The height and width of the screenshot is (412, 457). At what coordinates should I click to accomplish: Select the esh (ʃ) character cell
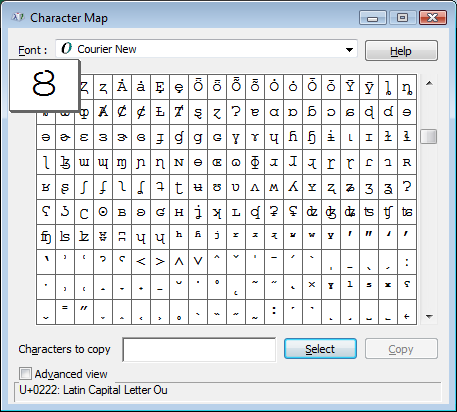point(84,187)
